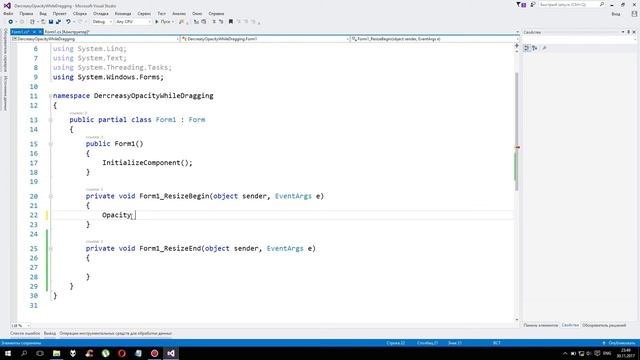Switch to Обозреватель решений tab
The width and height of the screenshot is (640, 360).
(604, 325)
